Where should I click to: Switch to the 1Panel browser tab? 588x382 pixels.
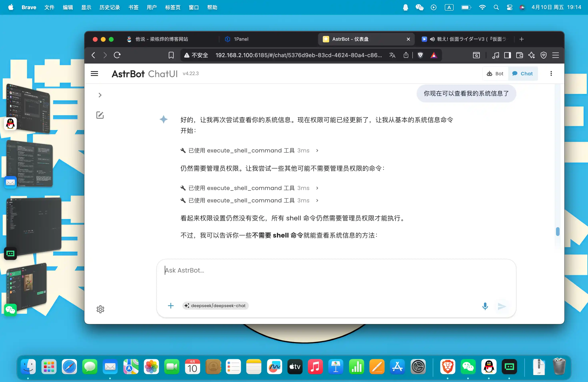pos(241,39)
